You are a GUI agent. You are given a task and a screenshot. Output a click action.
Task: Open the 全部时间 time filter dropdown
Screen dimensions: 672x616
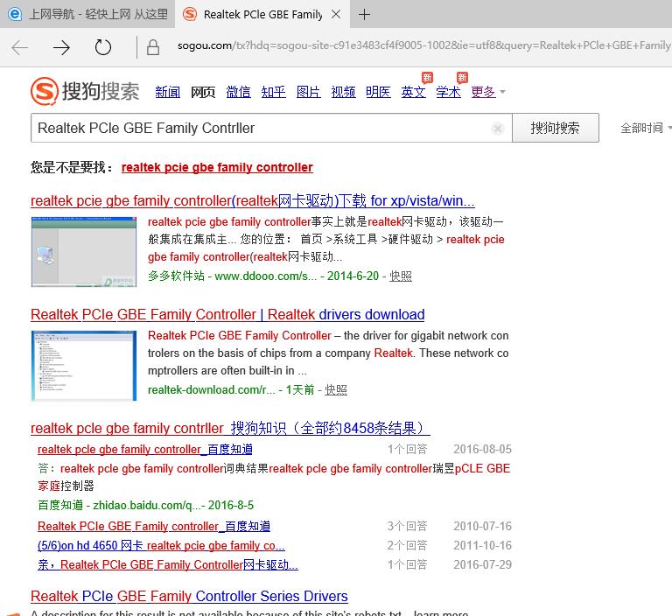[646, 128]
